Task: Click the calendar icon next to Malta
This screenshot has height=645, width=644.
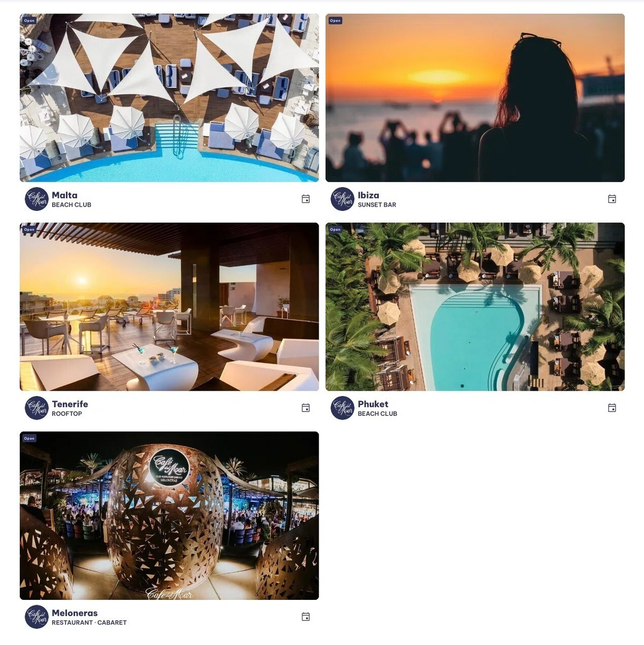Action: click(306, 199)
